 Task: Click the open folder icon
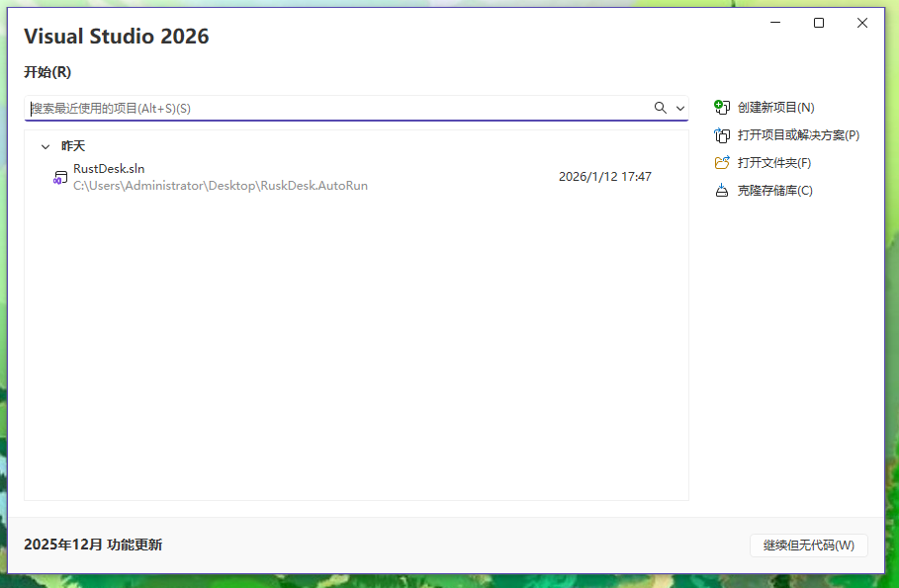722,163
